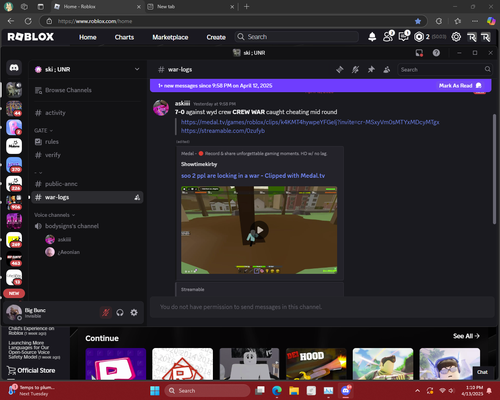Go to Roblox Home tab
500x400 pixels.
(88, 37)
